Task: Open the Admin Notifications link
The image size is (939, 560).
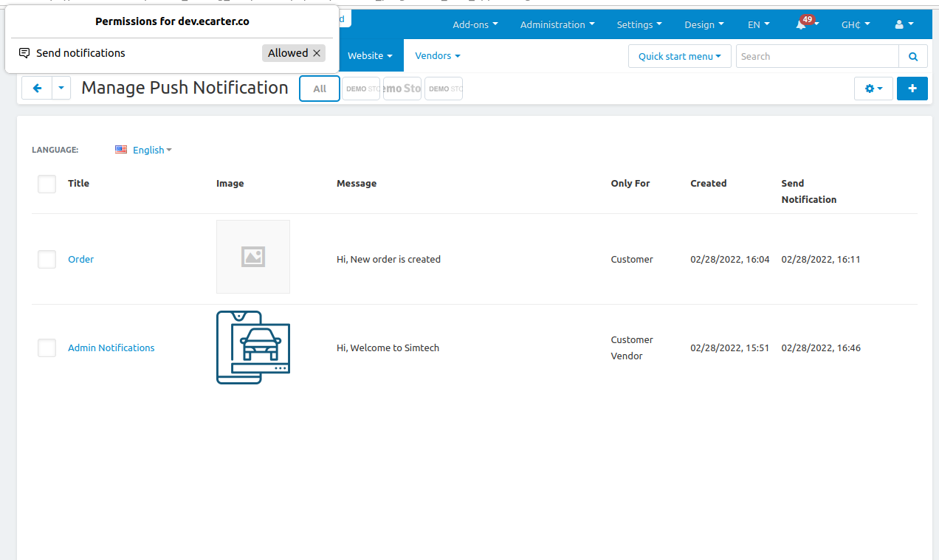Action: pyautogui.click(x=111, y=348)
